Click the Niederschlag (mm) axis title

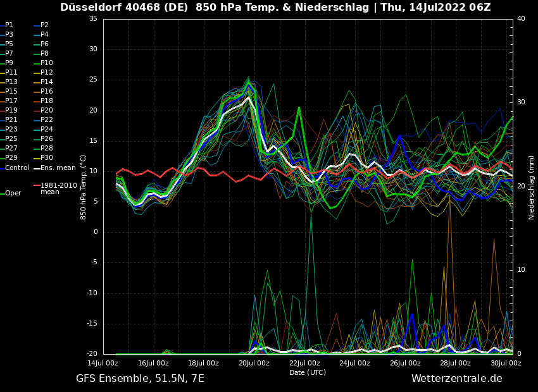[x=532, y=187]
